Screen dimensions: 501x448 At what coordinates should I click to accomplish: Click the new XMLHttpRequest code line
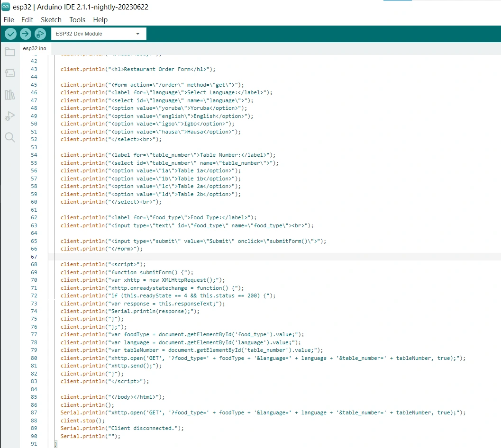pos(143,280)
